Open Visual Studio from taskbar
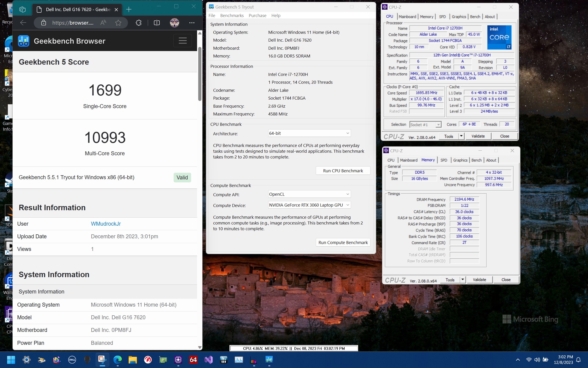The height and width of the screenshot is (368, 588). [209, 359]
